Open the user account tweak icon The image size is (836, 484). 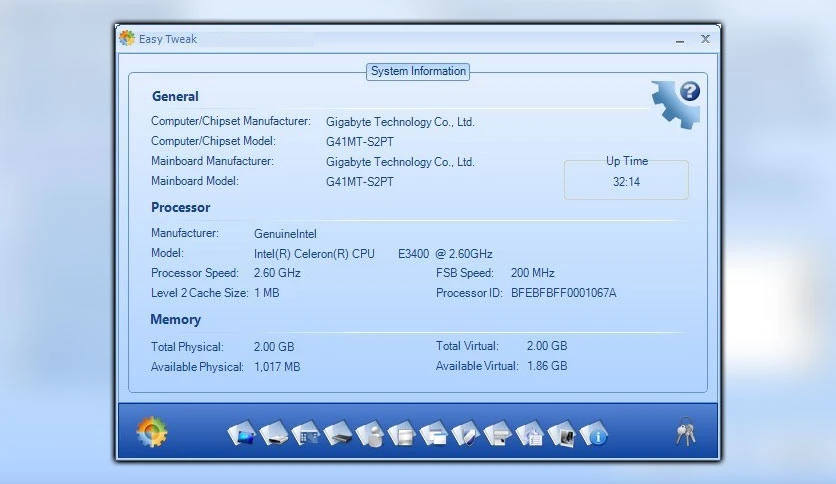[x=370, y=433]
